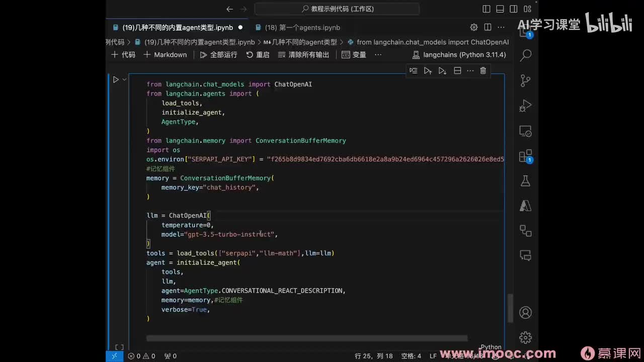Click the connected-boxes icon below Azure
Screen dimensions: 644x362
pos(526,231)
